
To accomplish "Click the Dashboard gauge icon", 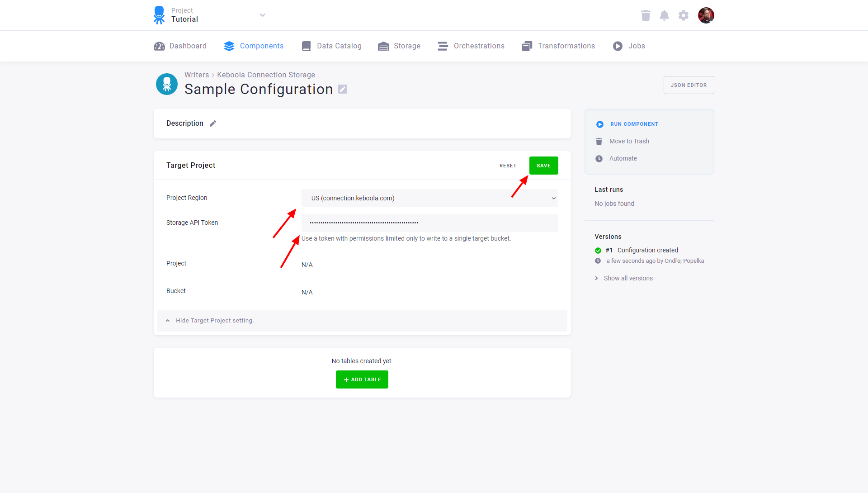I will click(159, 46).
